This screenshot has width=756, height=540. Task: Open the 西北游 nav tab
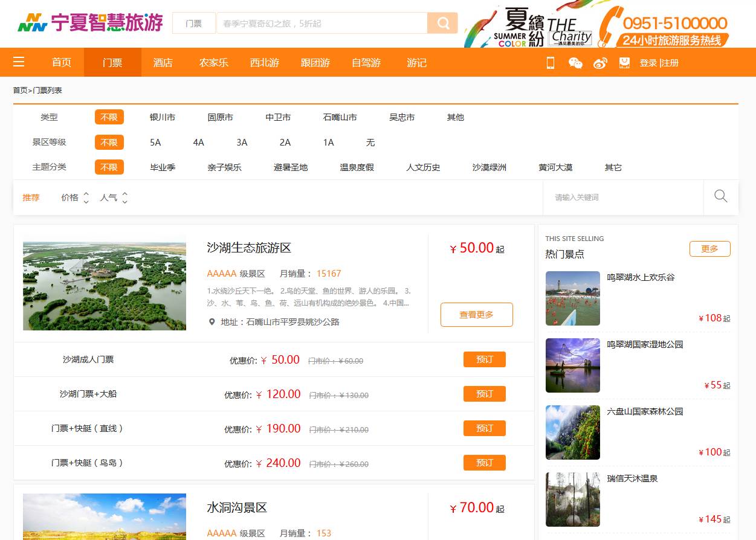tap(265, 62)
